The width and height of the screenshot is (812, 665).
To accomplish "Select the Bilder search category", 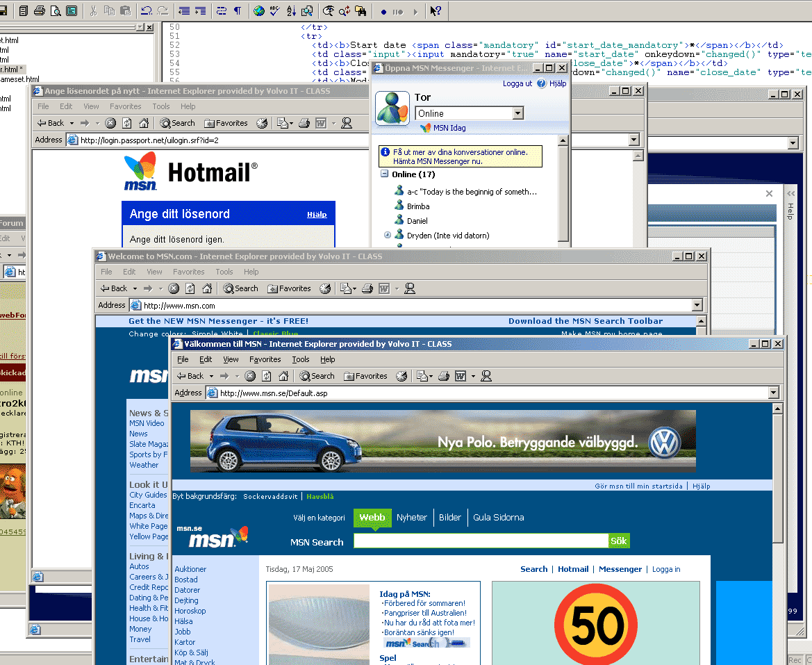I will point(450,518).
